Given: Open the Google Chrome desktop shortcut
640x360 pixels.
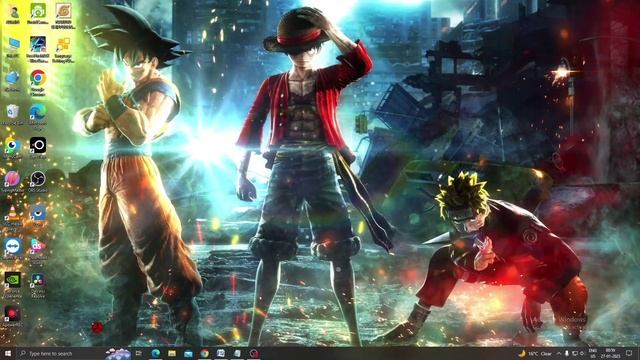Looking at the screenshot, I should point(38,83).
